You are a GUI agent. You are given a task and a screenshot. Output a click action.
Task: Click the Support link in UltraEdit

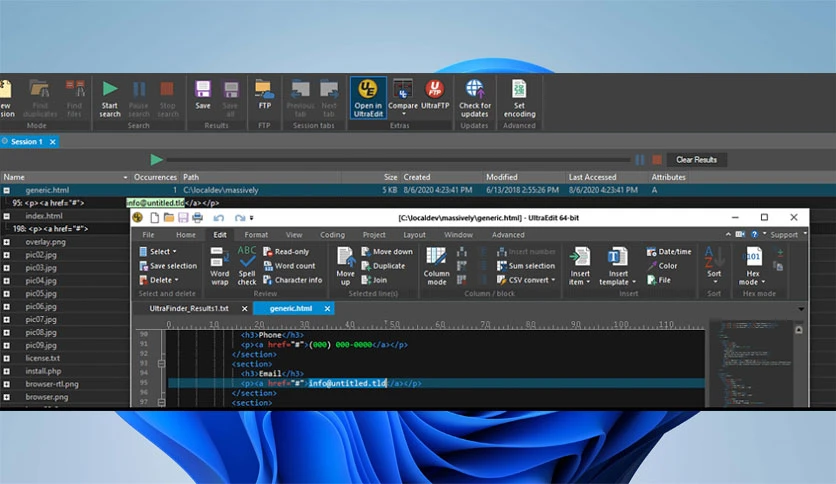click(784, 235)
